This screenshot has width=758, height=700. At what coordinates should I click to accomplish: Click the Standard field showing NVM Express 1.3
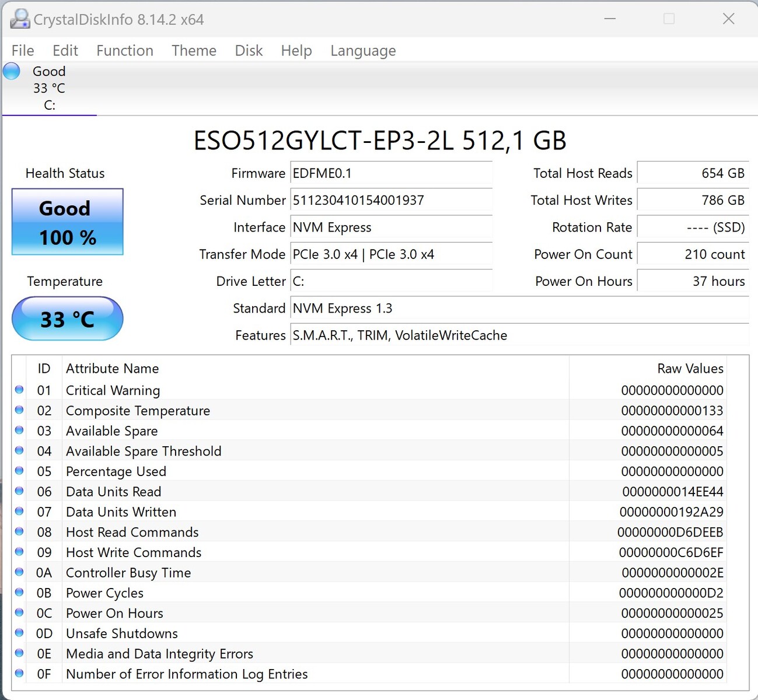point(519,308)
